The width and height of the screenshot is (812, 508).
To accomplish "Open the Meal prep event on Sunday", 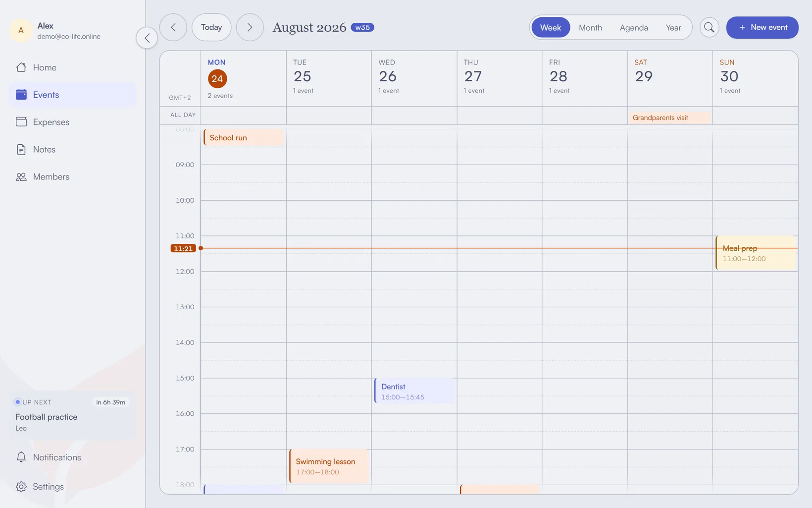I will (x=756, y=253).
